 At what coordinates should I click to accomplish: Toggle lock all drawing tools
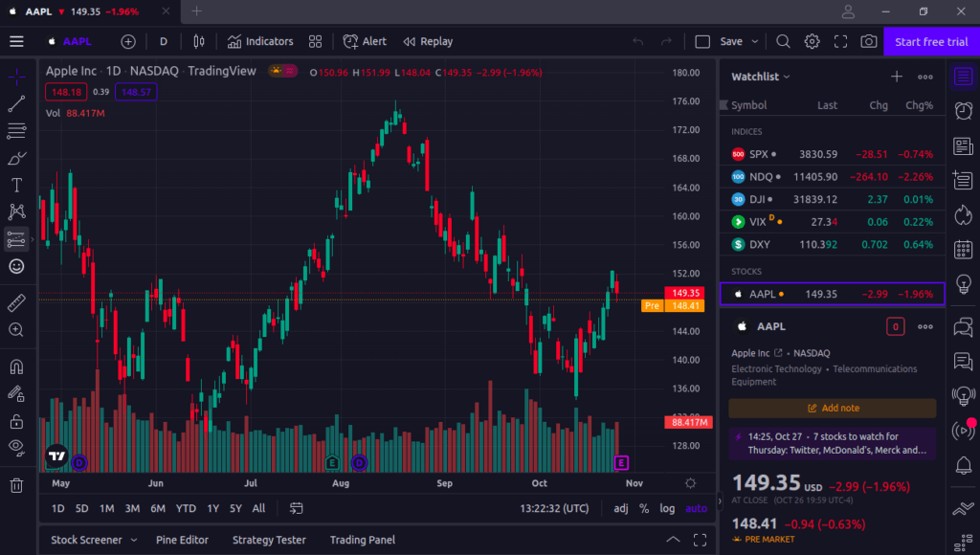click(17, 421)
